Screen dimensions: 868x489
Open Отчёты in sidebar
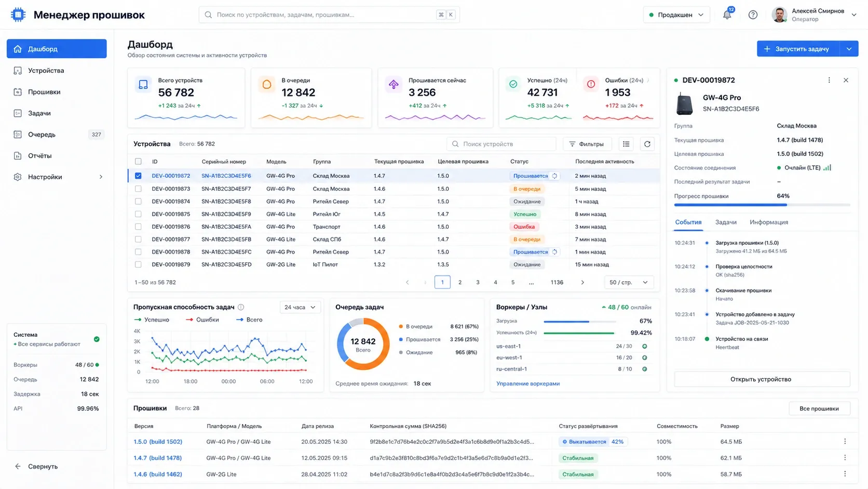coord(57,155)
